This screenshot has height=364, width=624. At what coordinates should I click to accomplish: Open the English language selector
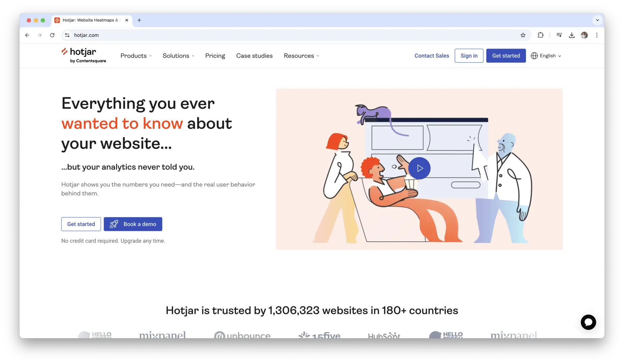[546, 56]
